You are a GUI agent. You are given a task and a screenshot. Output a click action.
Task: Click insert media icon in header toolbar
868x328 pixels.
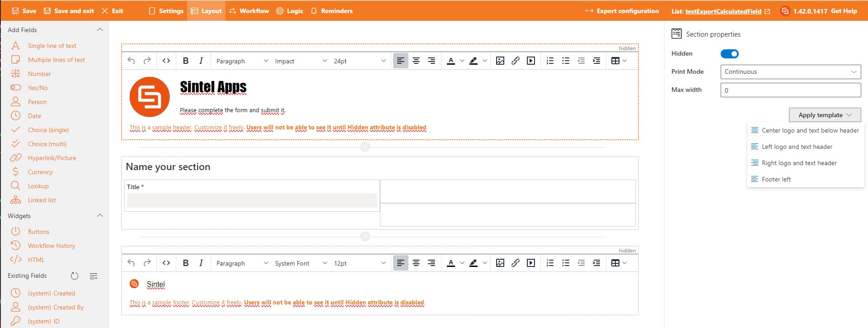click(531, 61)
